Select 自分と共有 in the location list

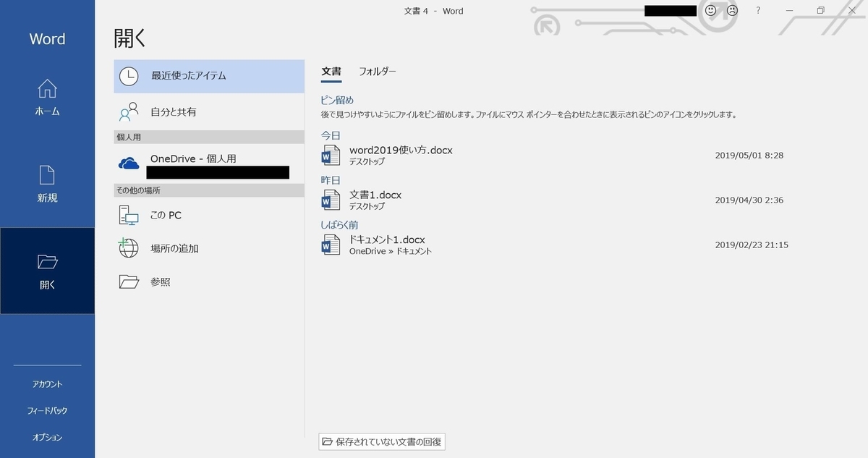pyautogui.click(x=209, y=112)
